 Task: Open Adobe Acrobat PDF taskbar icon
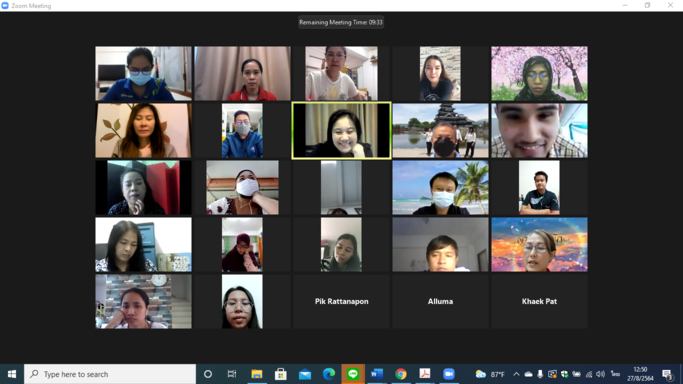click(425, 374)
